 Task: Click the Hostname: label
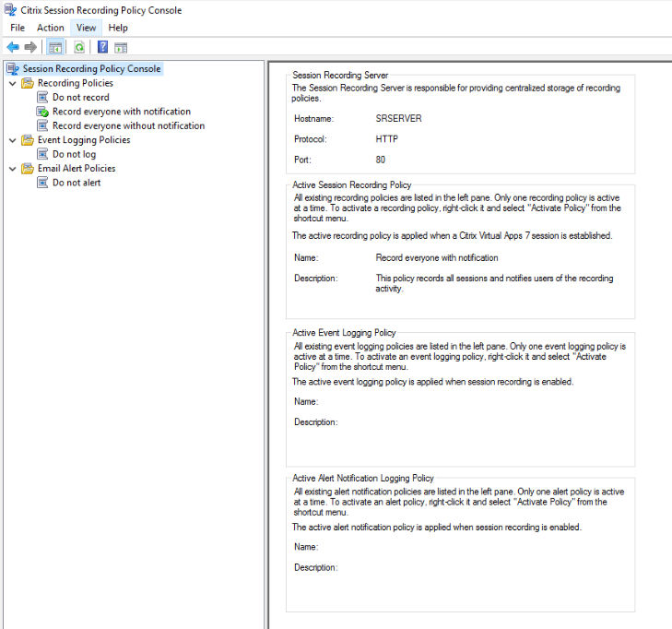313,118
